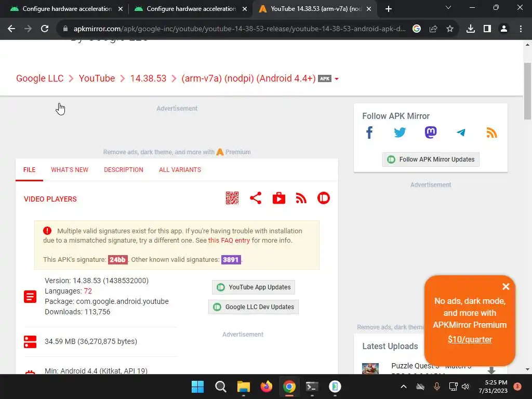Switch to the DESCRIPTION tab

[x=124, y=170]
